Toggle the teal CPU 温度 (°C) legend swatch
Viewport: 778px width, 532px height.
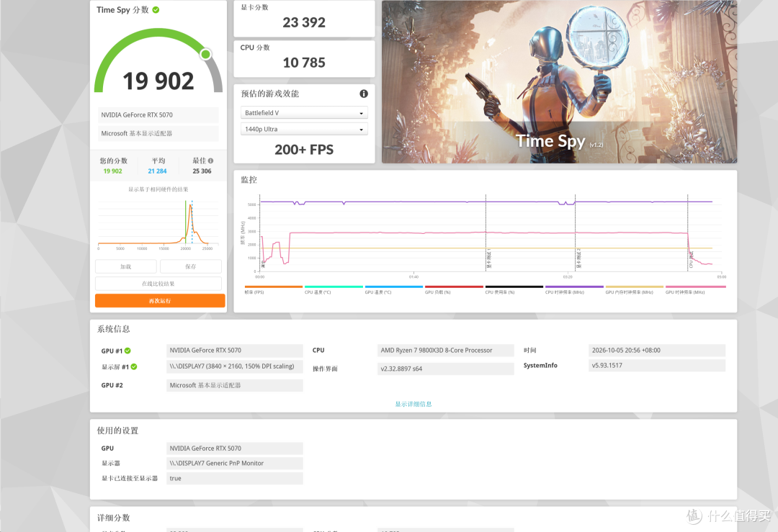coord(334,287)
